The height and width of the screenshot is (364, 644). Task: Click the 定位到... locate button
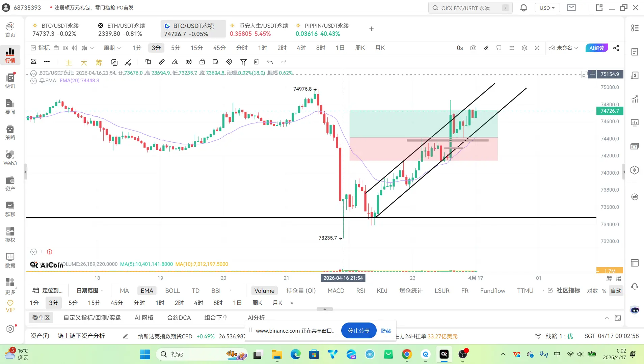coord(48,290)
